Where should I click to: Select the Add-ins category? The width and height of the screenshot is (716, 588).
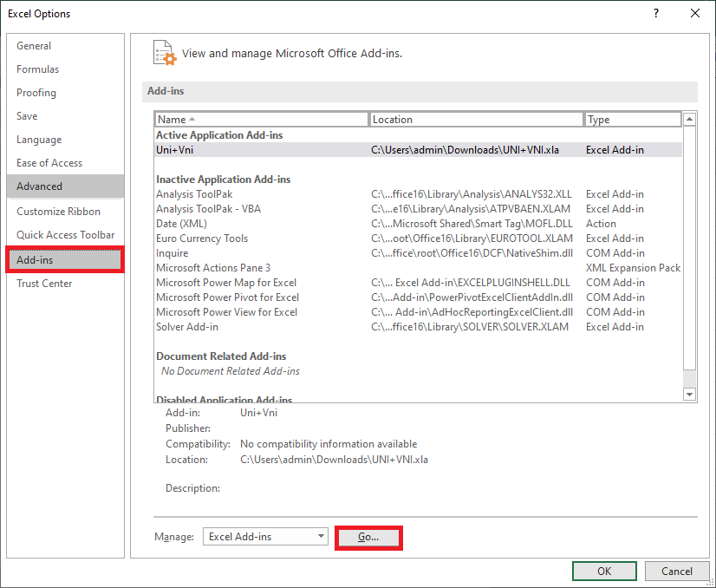click(x=65, y=259)
